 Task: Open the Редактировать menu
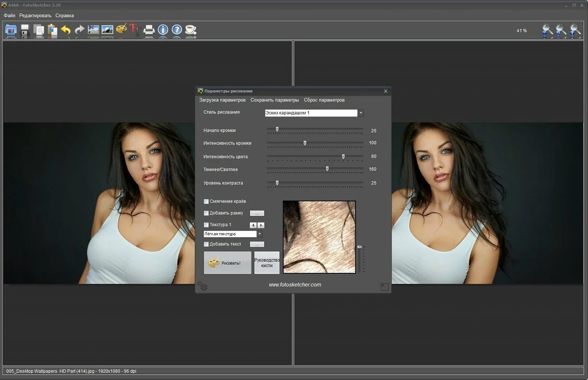click(x=35, y=15)
